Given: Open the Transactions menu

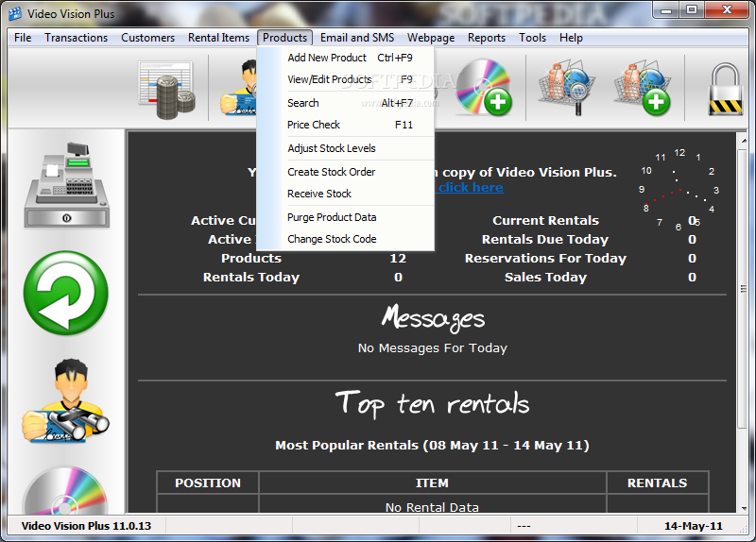Looking at the screenshot, I should pyautogui.click(x=77, y=38).
